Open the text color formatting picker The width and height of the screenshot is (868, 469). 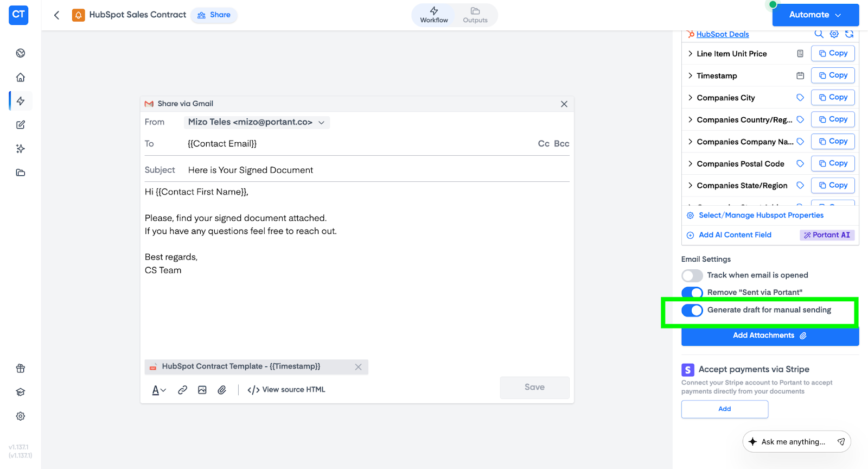point(158,390)
